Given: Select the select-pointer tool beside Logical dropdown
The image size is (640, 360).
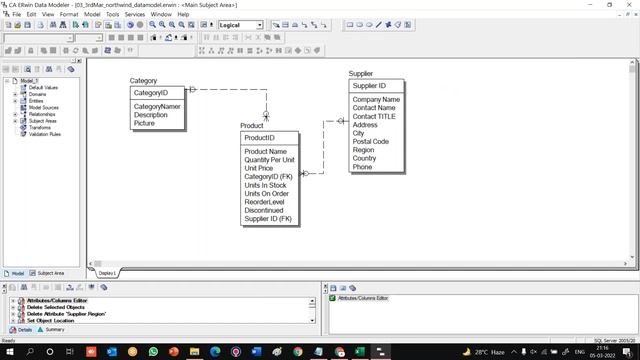Looking at the screenshot, I should point(276,25).
